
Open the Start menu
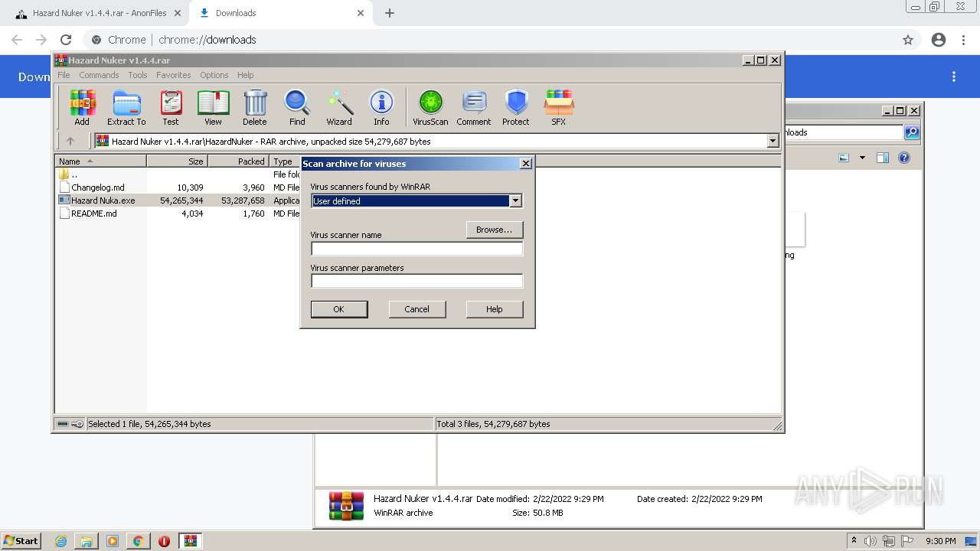click(x=21, y=540)
